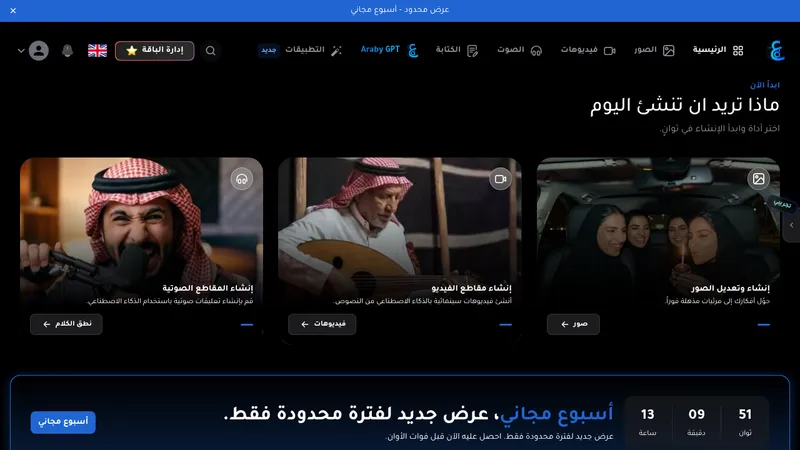This screenshot has width=800, height=450.
Task: Click the ابدأ الآن text
Action: [x=764, y=85]
